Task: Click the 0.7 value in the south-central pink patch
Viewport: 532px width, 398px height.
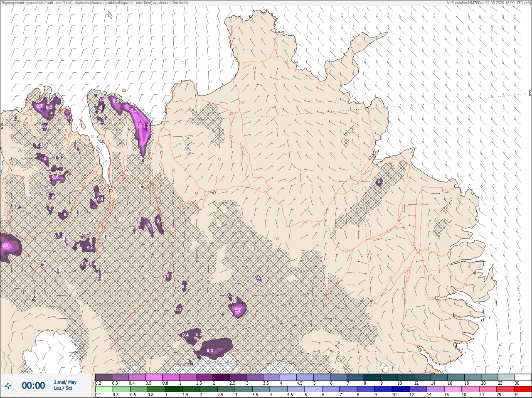Action: point(238,310)
